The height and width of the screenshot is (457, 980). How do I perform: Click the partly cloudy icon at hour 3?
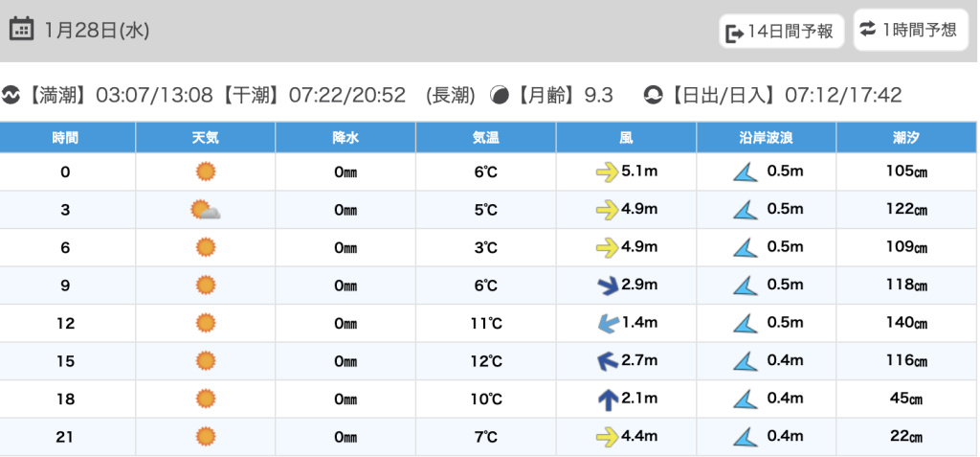pyautogui.click(x=206, y=210)
